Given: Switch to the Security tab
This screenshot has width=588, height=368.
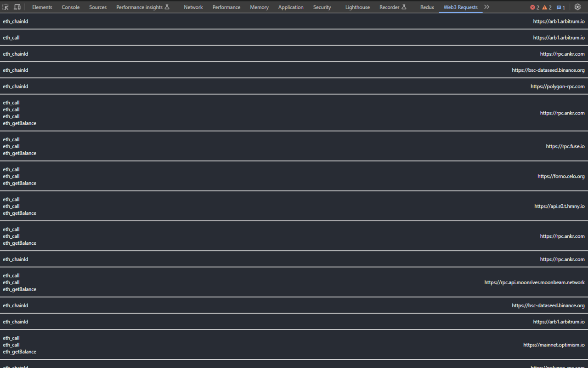Looking at the screenshot, I should 322,7.
